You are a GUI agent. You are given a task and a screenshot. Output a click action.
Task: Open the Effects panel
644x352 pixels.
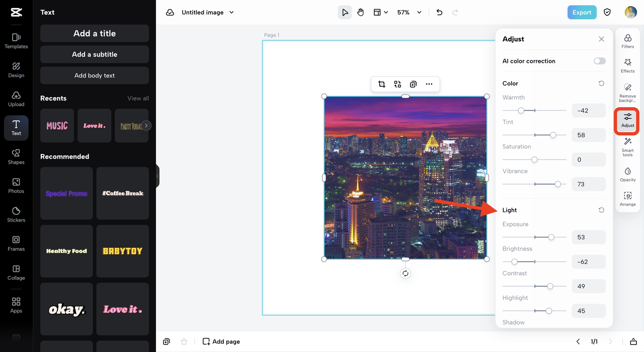[628, 65]
